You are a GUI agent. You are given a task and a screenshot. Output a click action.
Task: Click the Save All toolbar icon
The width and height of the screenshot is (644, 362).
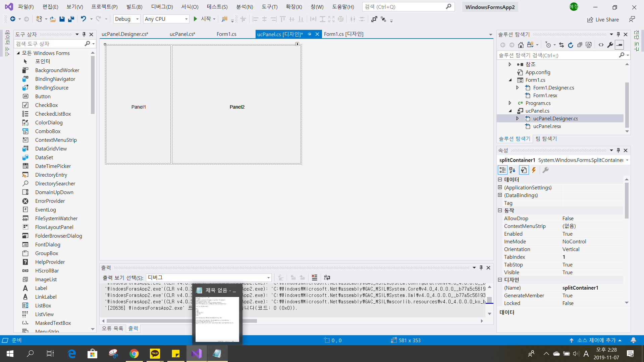tap(71, 19)
